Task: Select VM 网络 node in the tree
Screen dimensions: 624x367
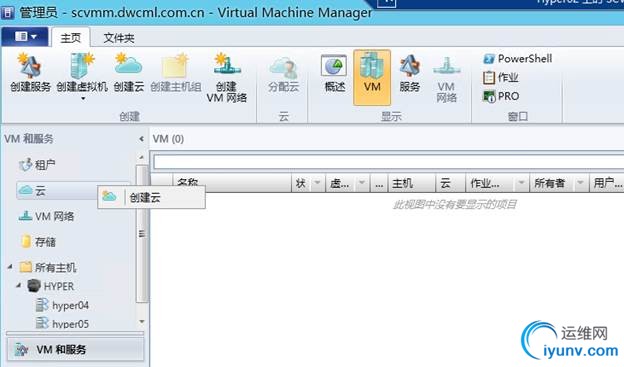Action: pos(46,216)
